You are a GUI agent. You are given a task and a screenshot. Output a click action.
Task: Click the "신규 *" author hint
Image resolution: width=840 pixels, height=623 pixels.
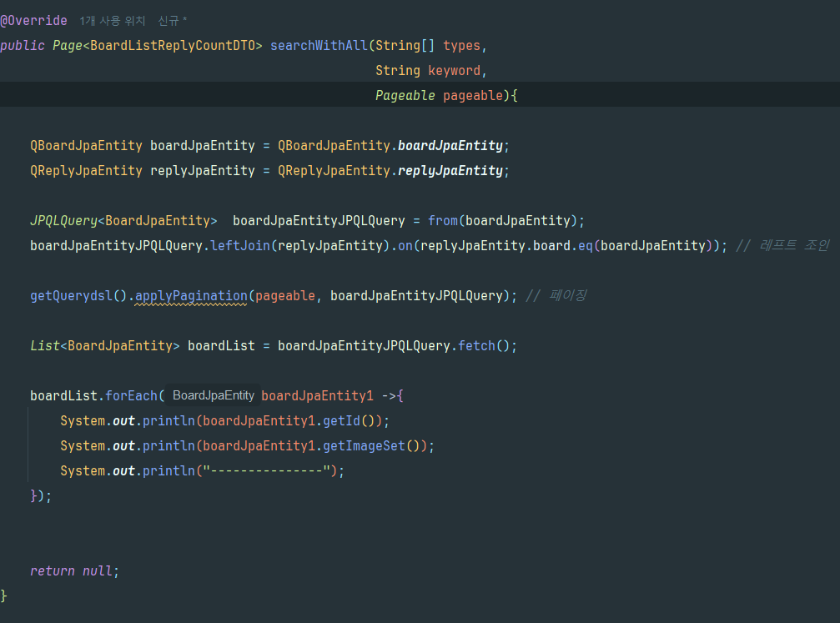173,20
